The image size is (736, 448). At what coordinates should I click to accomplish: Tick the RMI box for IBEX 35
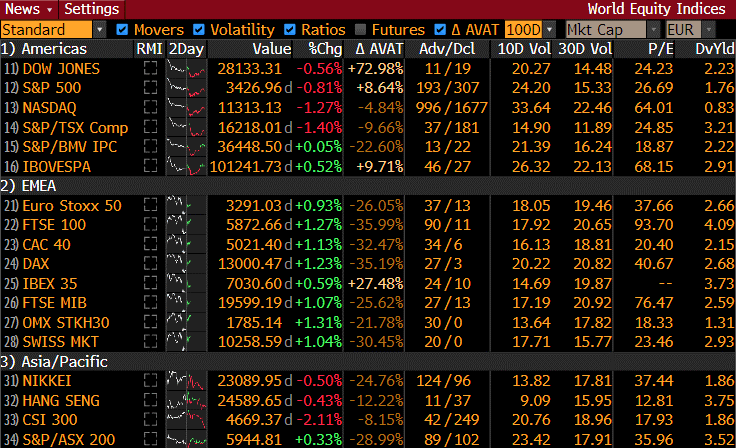coord(150,283)
